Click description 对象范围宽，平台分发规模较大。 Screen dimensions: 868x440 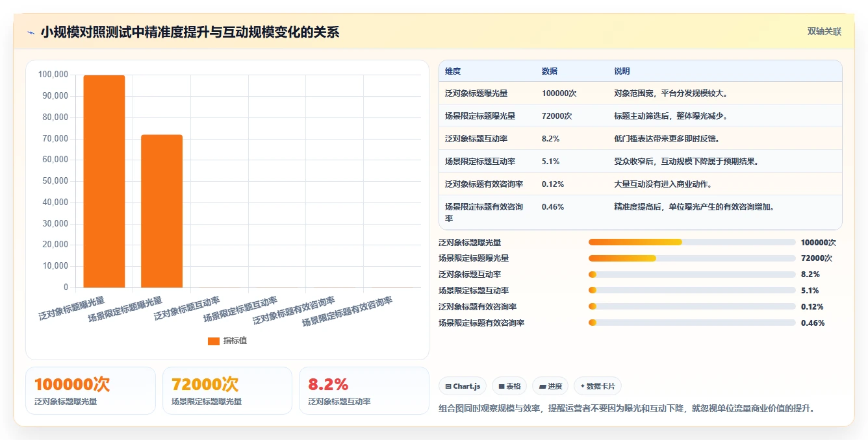pyautogui.click(x=670, y=93)
